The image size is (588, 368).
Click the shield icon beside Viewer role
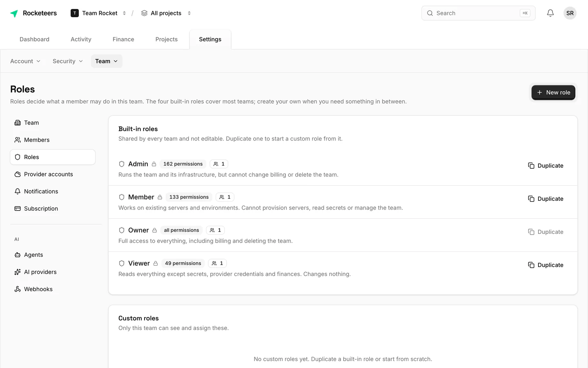pos(122,263)
